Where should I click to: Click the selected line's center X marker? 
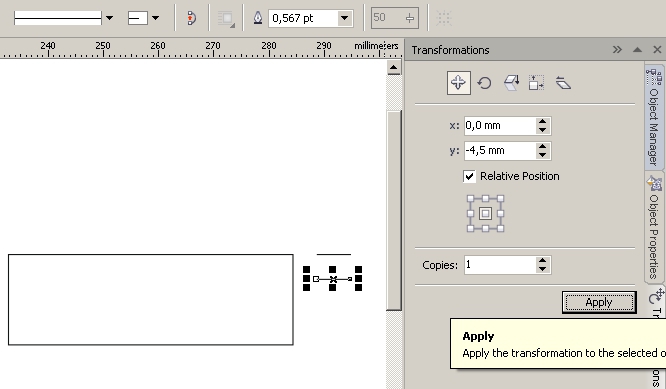[333, 279]
